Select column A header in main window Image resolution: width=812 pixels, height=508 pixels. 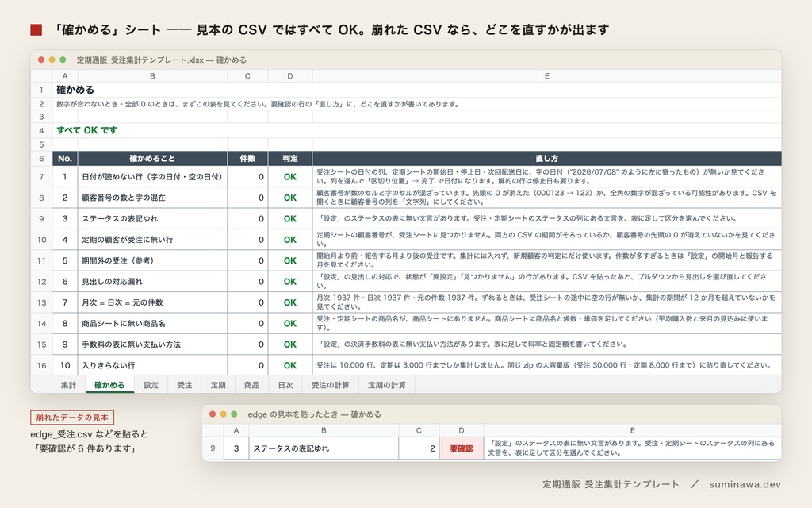point(65,76)
